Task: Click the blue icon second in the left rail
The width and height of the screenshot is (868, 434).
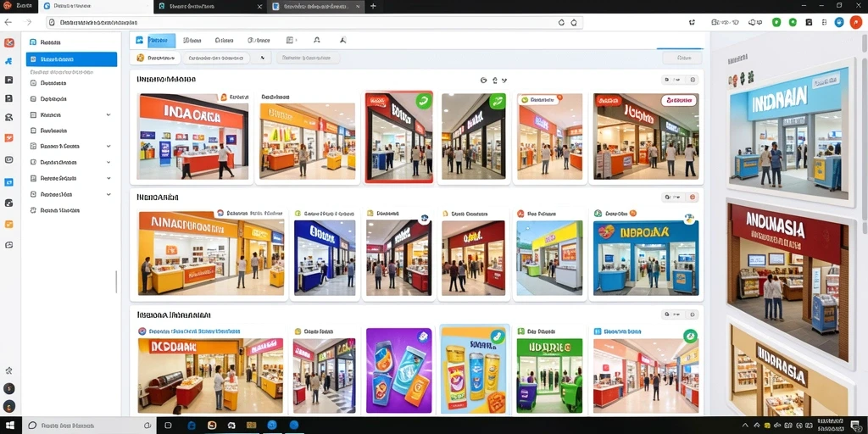Action: [x=8, y=61]
